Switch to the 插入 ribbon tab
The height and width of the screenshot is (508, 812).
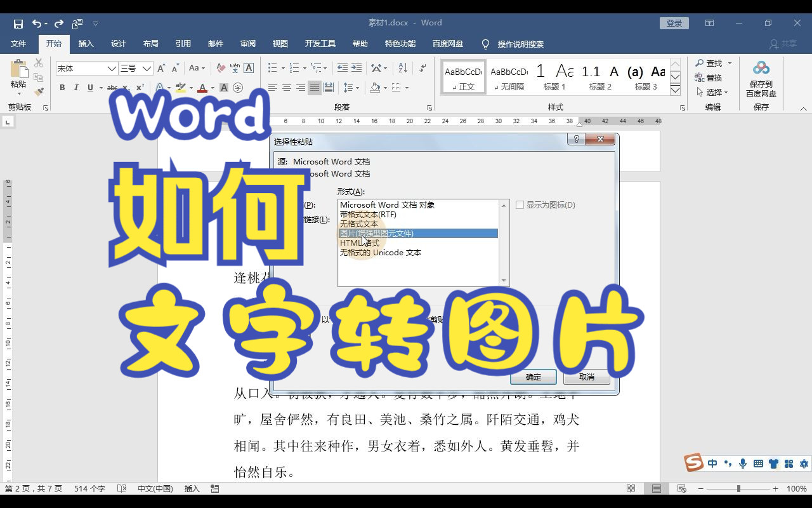[x=86, y=44]
